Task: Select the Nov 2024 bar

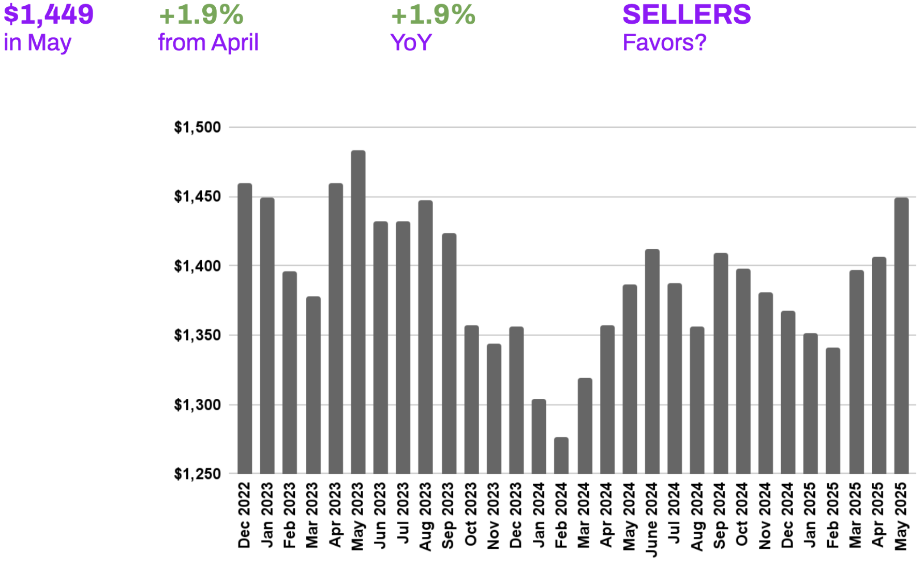Action: (766, 383)
